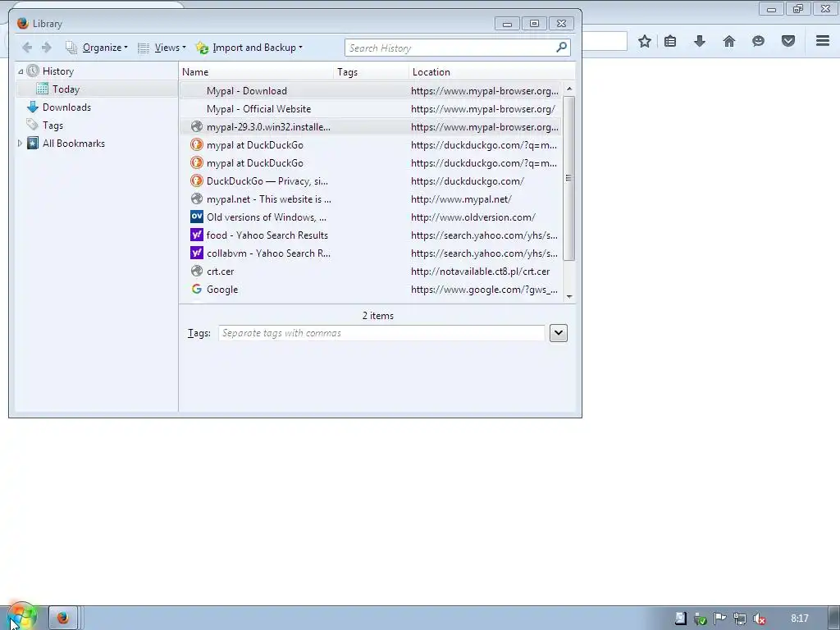The width and height of the screenshot is (840, 630).
Task: Select the Old versions of Windows entry
Action: 370,217
